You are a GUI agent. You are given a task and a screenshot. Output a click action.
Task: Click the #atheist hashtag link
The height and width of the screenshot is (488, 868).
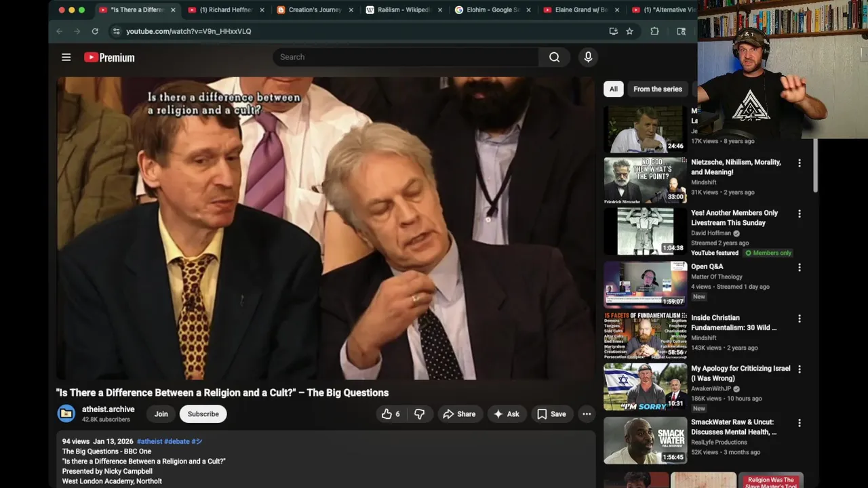pyautogui.click(x=149, y=441)
